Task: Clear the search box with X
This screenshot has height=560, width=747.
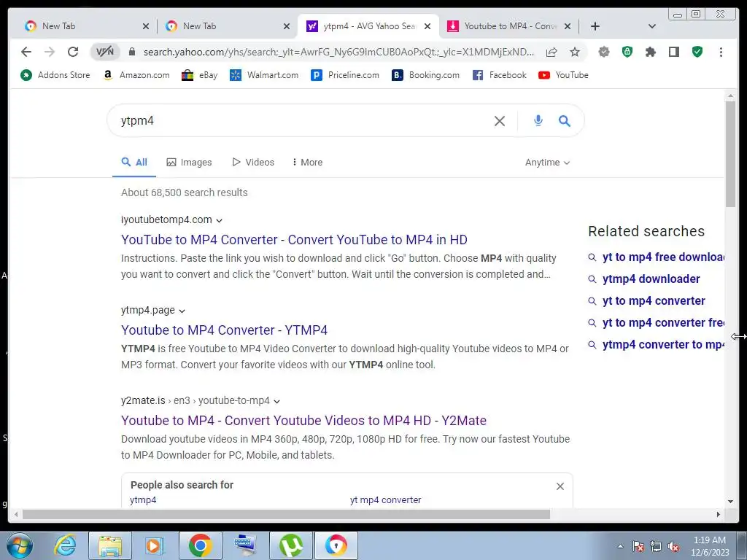Action: [x=499, y=121]
